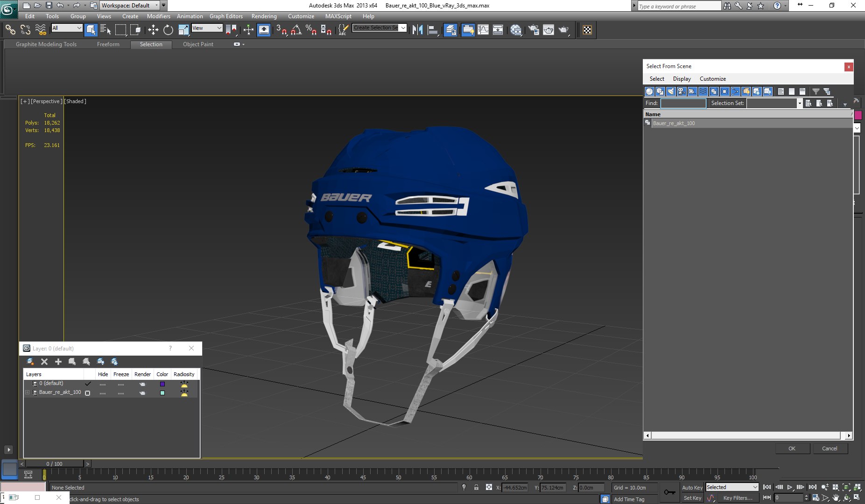Switch to Object Paint ribbon tab

198,44
